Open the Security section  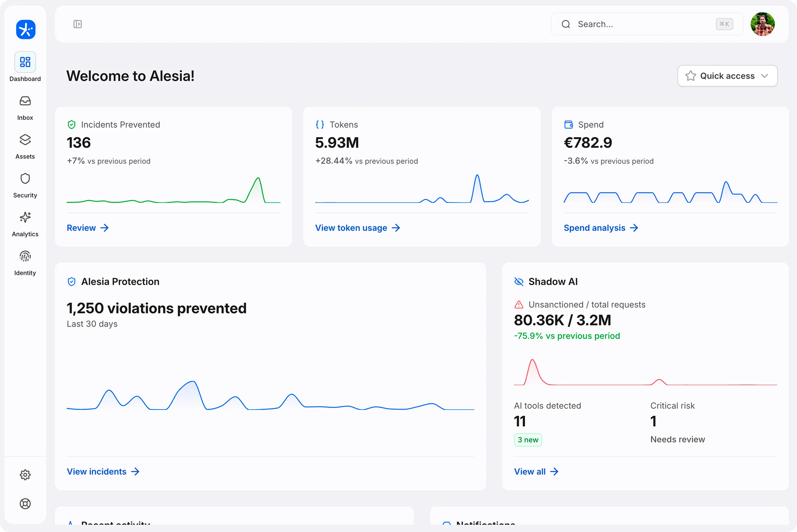(x=25, y=186)
